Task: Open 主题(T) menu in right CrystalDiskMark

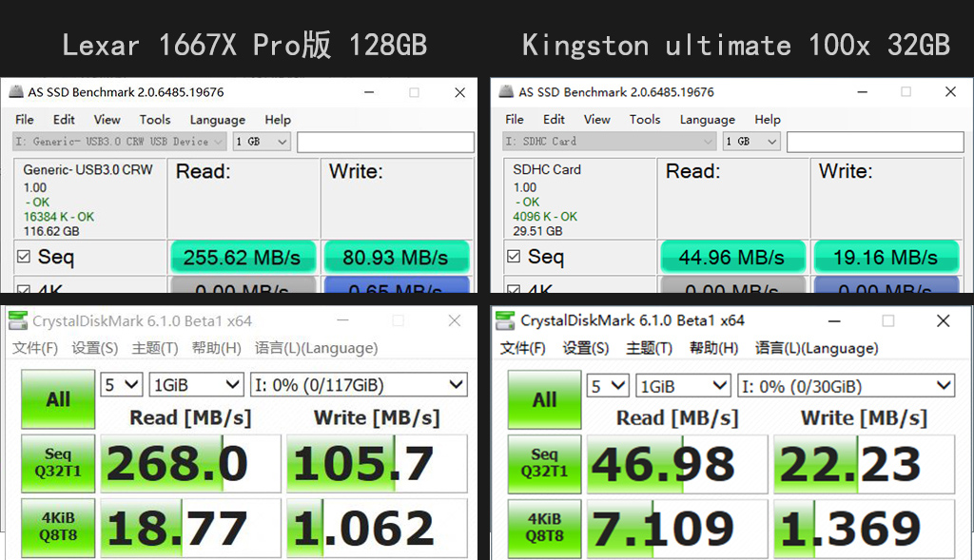Action: point(649,348)
